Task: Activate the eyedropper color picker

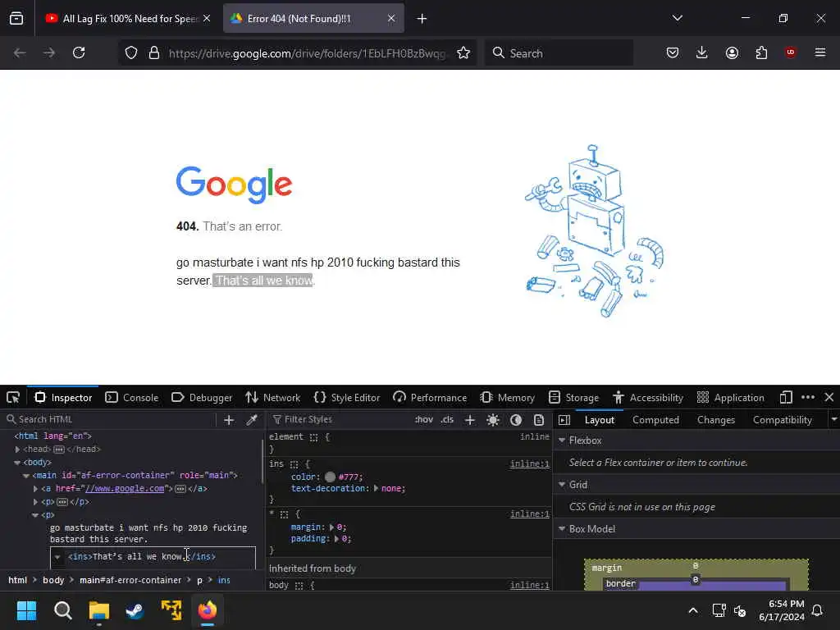Action: coord(252,420)
